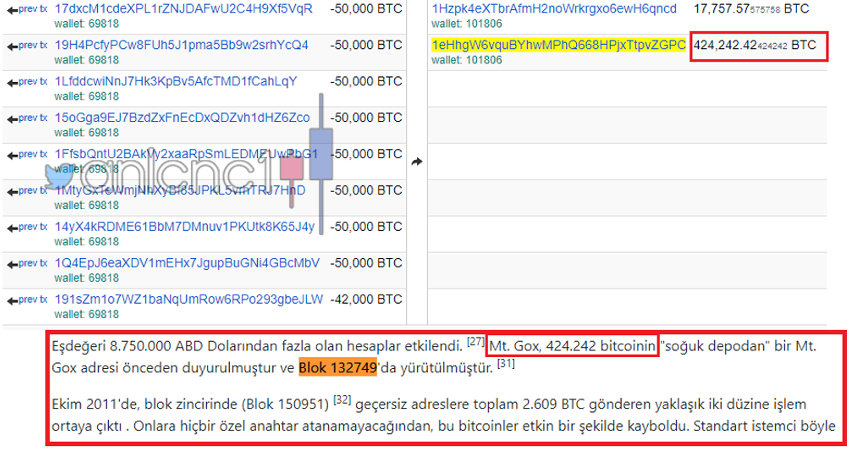
Task: Select the -50,000 BTC amount for 15oGga9EJ7Bz address
Action: pos(366,118)
